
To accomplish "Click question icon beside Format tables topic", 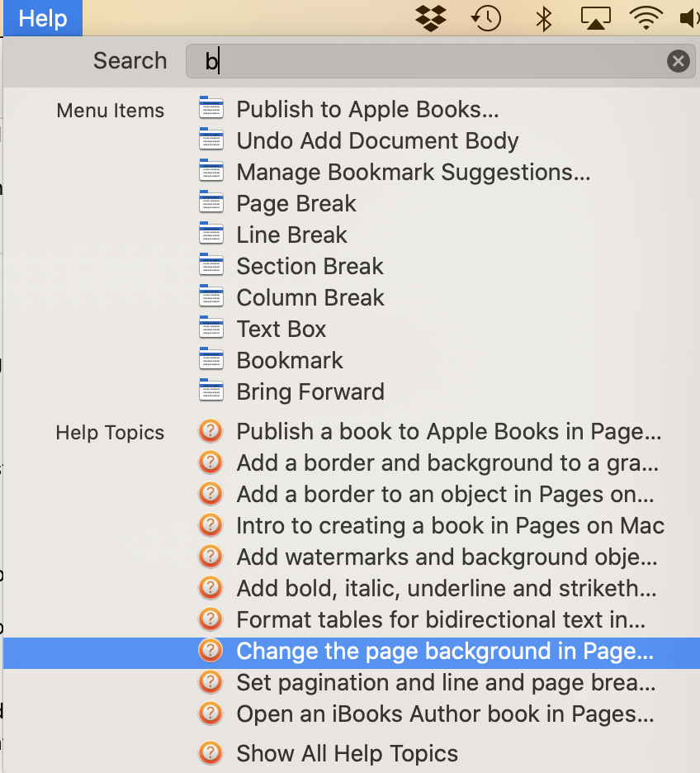I will (x=210, y=619).
